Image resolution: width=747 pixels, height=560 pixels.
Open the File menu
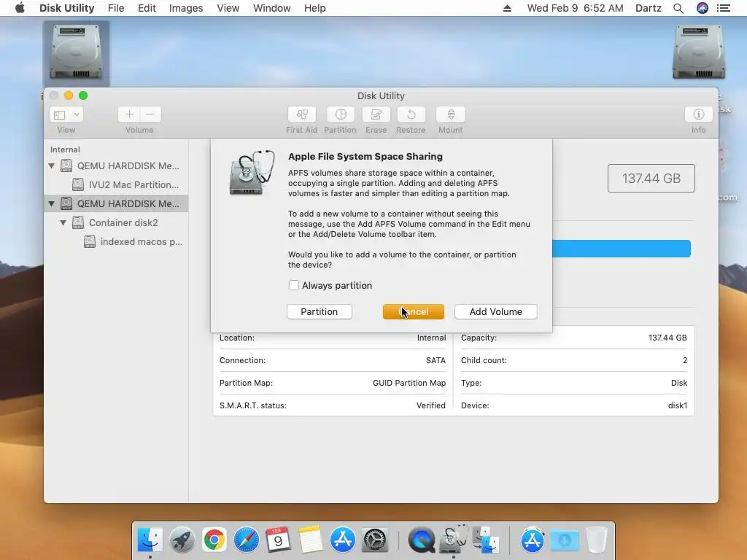tap(116, 8)
